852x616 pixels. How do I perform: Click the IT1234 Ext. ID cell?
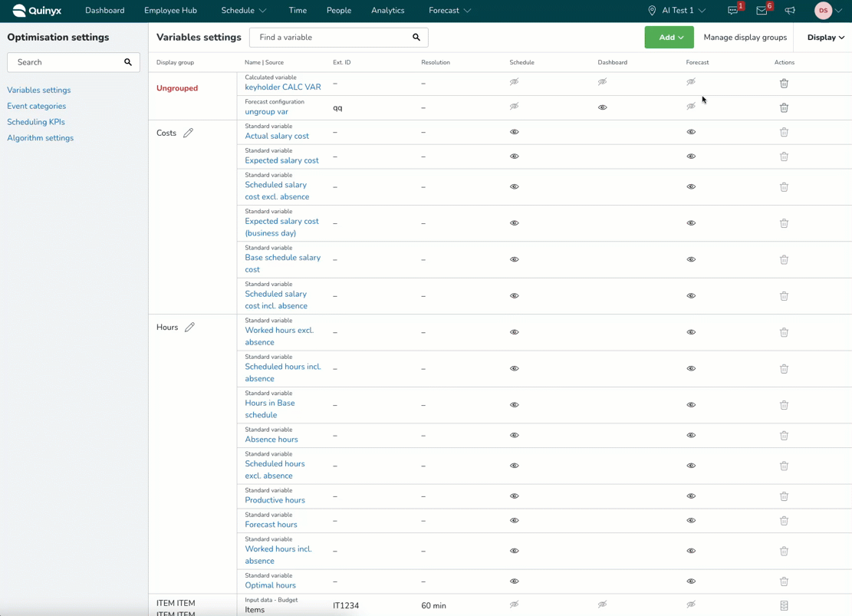tap(346, 605)
